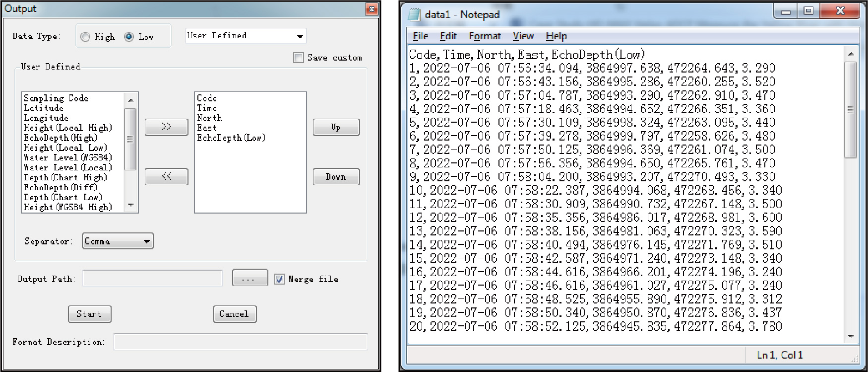
Task: Click the Notepad vertical scrollbar thumb
Action: pyautogui.click(x=851, y=110)
